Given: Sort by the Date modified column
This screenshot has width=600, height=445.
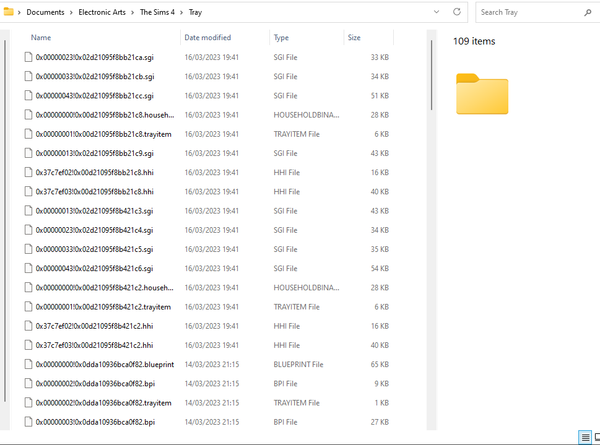Looking at the screenshot, I should [208, 37].
